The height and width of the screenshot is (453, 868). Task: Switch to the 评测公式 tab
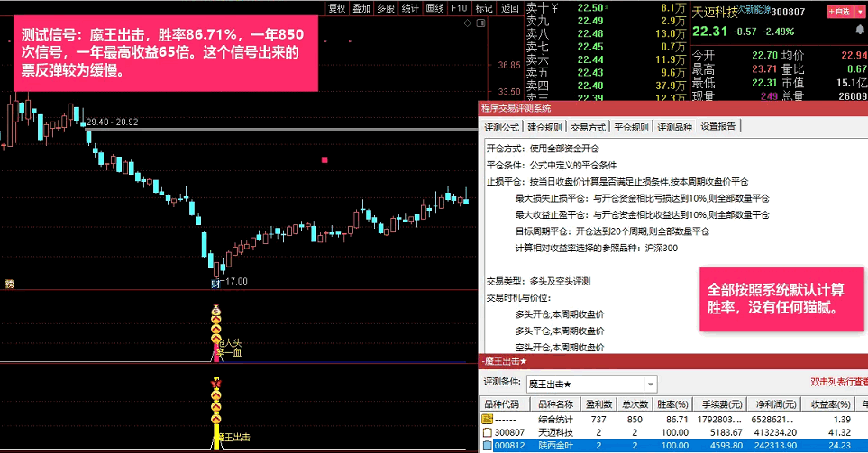501,127
